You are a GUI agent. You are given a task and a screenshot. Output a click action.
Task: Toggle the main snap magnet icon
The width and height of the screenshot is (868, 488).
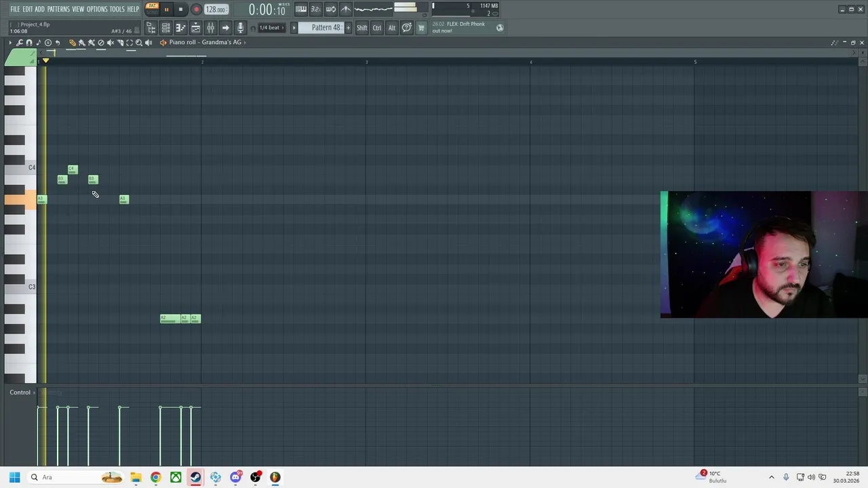[252, 28]
